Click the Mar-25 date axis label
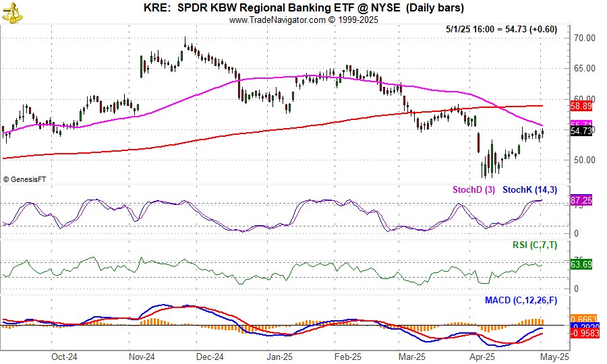Screen dimensions: 607x364 [412, 357]
